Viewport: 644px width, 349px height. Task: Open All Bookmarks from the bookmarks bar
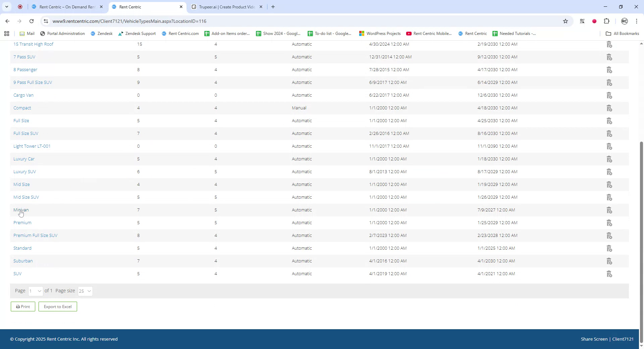click(623, 33)
